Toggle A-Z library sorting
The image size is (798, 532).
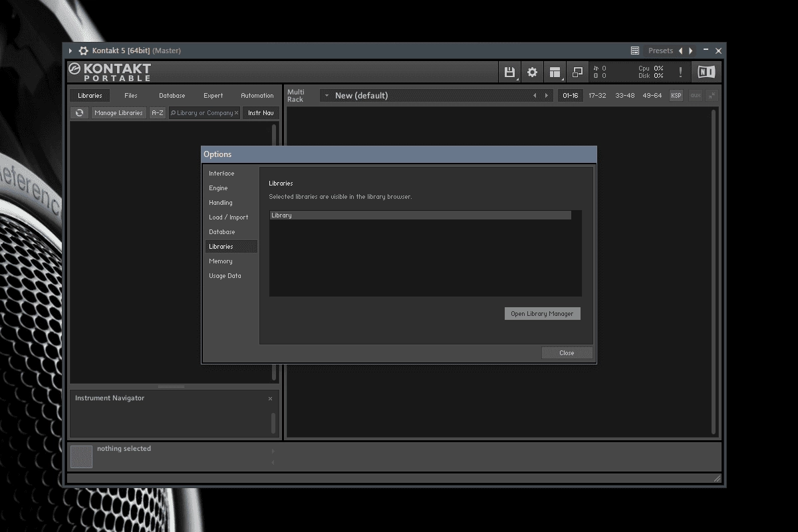tap(158, 113)
